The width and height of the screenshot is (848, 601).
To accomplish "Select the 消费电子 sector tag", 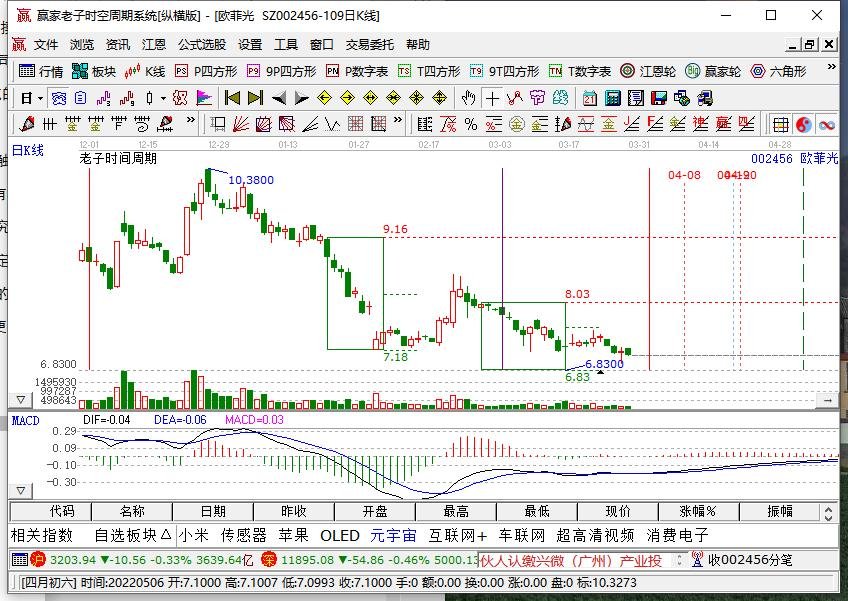I will 677,536.
